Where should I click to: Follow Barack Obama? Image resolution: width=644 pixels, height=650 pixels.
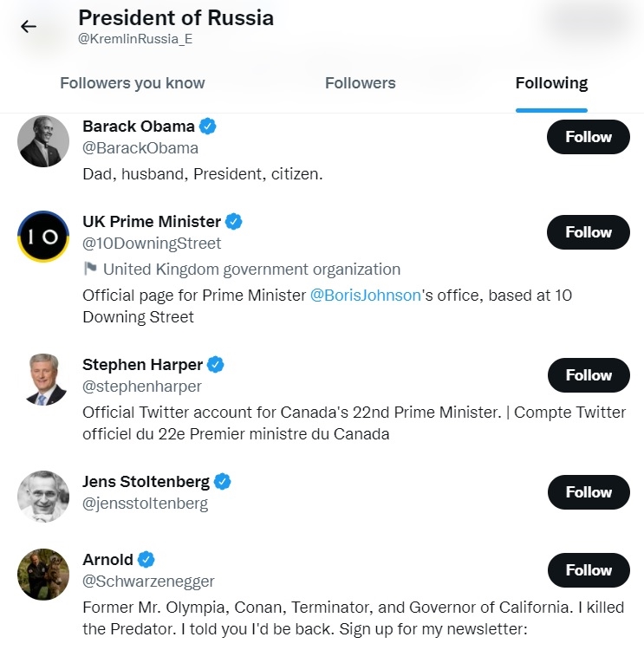click(x=589, y=137)
